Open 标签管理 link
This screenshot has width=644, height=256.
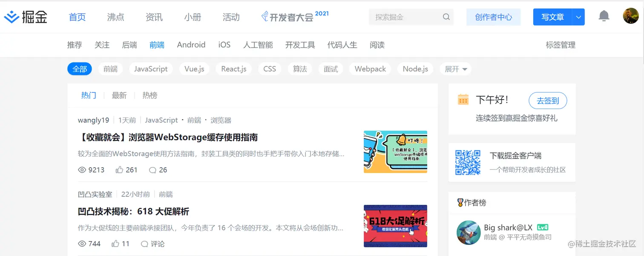coord(561,45)
